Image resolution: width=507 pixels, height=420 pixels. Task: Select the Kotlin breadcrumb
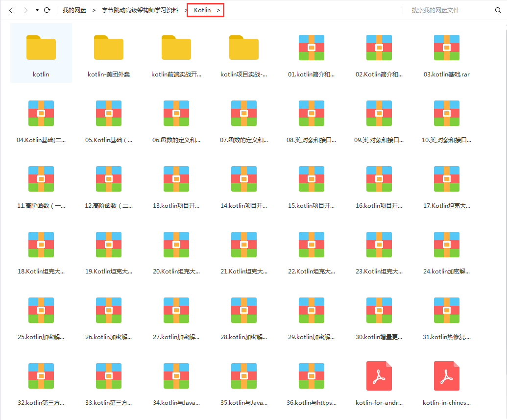(202, 10)
